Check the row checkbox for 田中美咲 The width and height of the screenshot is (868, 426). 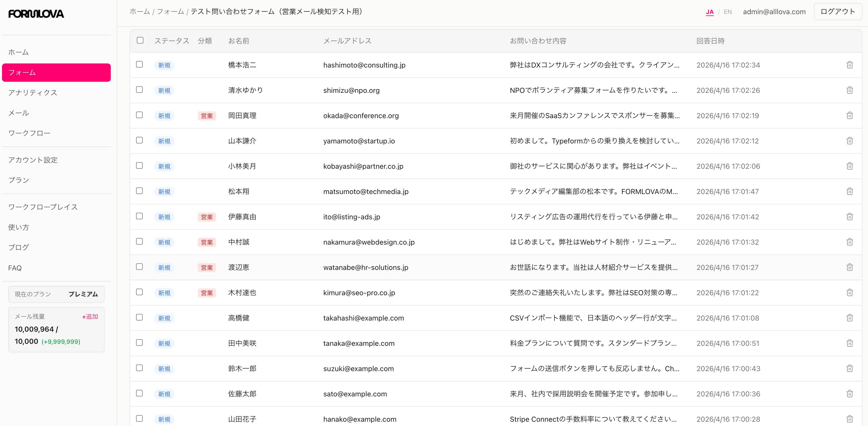pyautogui.click(x=140, y=343)
